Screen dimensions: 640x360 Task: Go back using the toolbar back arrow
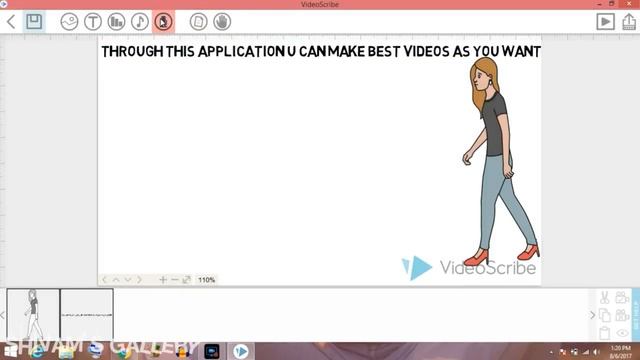tap(11, 22)
